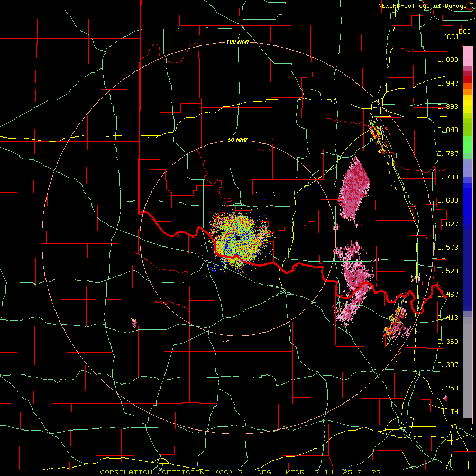Viewport: 476px width, 476px height.
Task: Select the 0.947 scale value
Action: click(448, 83)
